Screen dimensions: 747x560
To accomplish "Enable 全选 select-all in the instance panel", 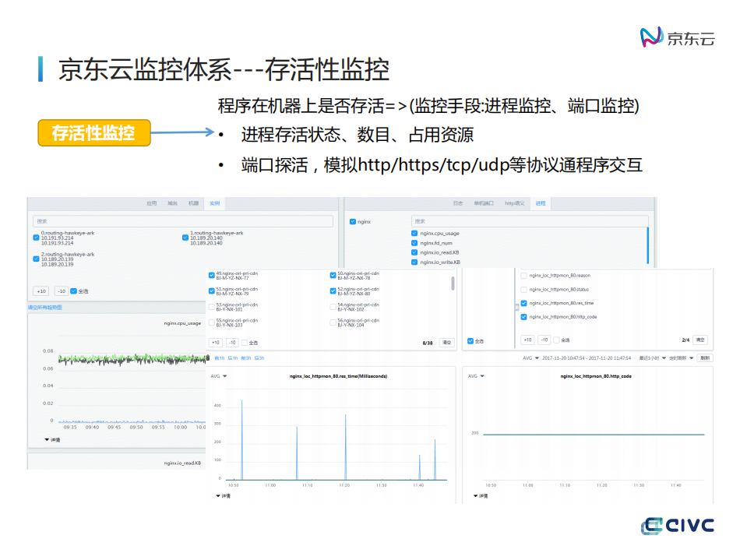I will [x=74, y=291].
